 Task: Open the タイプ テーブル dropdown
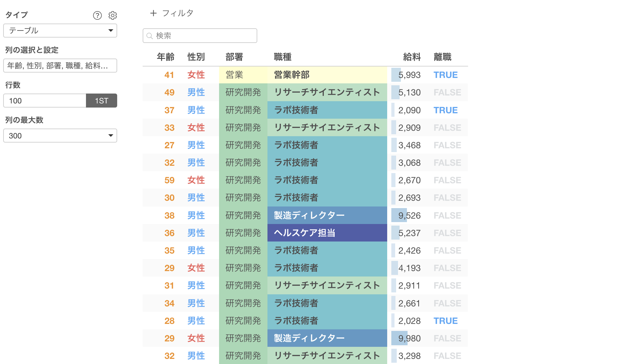tap(60, 31)
